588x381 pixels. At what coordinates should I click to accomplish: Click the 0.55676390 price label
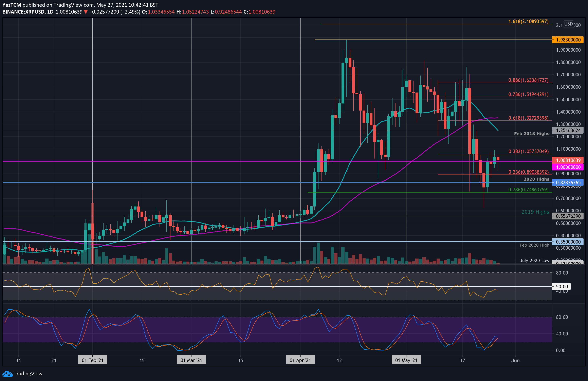[x=568, y=216]
